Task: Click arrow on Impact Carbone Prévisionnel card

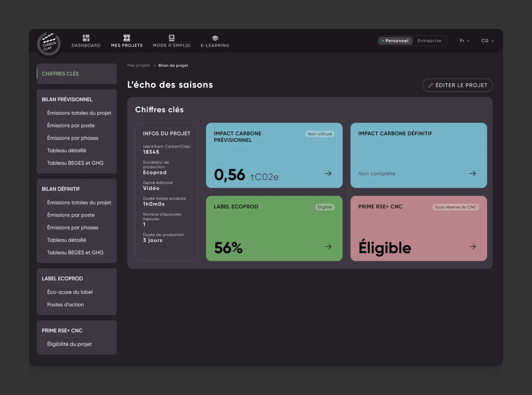Action: pyautogui.click(x=328, y=173)
